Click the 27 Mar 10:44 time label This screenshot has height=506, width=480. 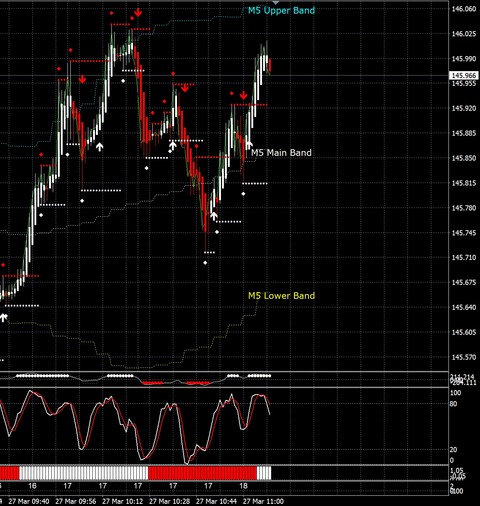click(x=216, y=501)
